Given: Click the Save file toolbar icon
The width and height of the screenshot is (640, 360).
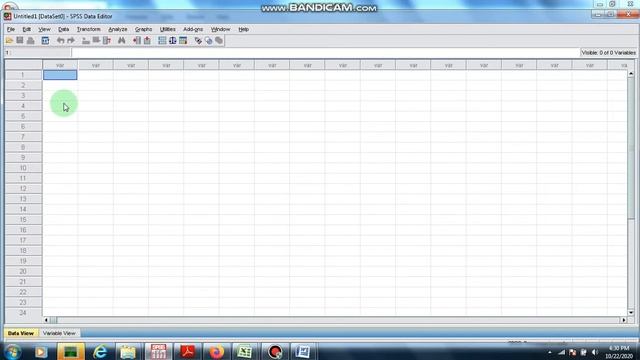Looking at the screenshot, I should [20, 40].
